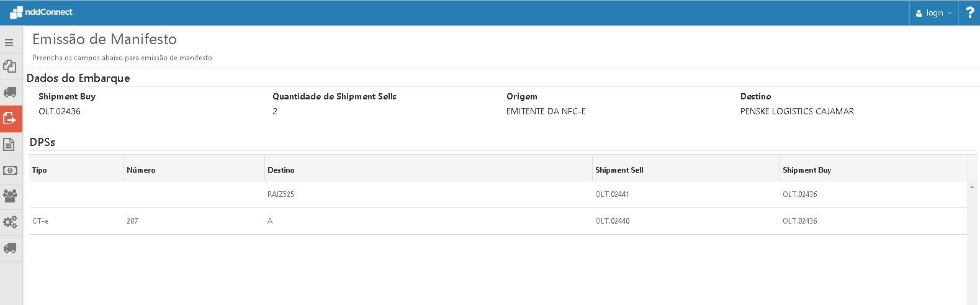Click the Shipment Sell column header
980x305 pixels.
[619, 170]
